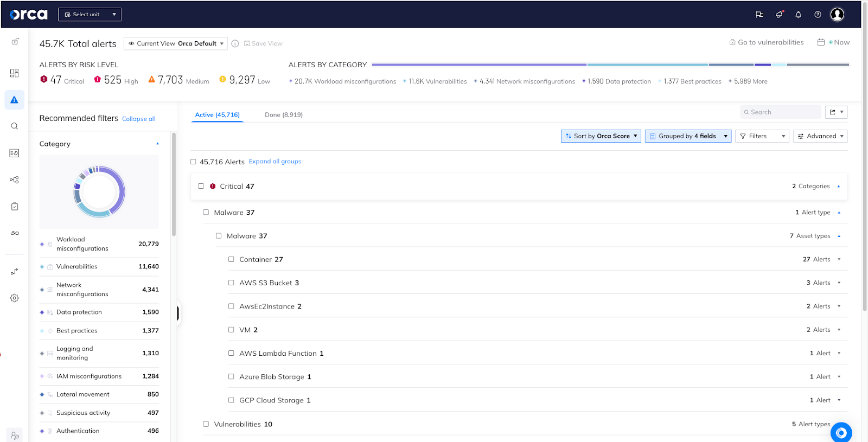The height and width of the screenshot is (442, 868).
Task: Click the Data protection category icon
Action: 50,312
